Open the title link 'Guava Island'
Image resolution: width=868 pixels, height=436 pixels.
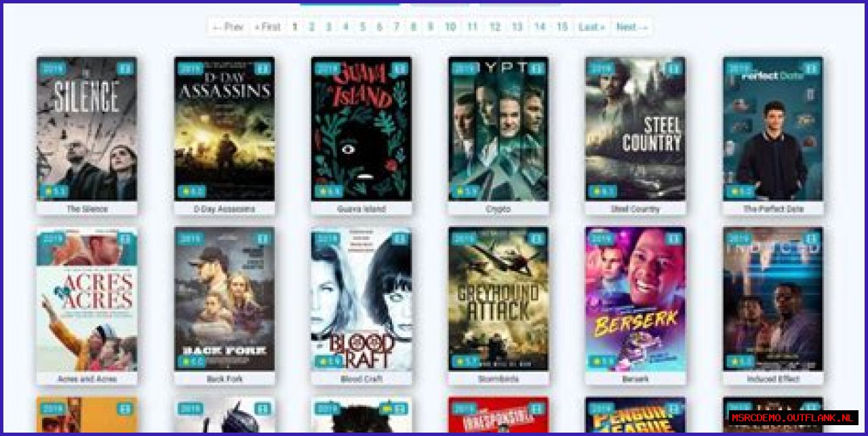coord(361,209)
